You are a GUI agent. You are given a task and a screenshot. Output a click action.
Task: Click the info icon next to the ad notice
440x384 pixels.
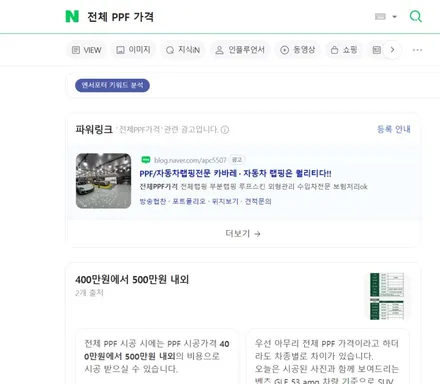(225, 130)
